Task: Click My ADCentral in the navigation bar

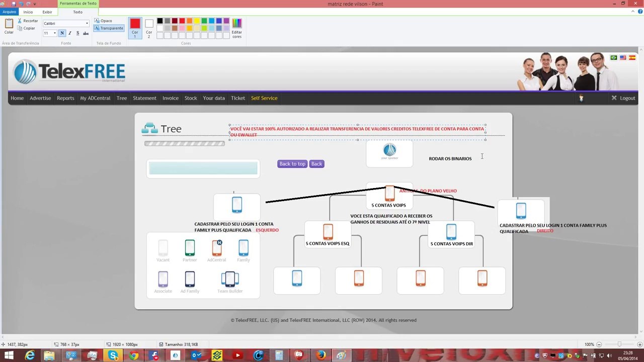Action: coord(95,98)
